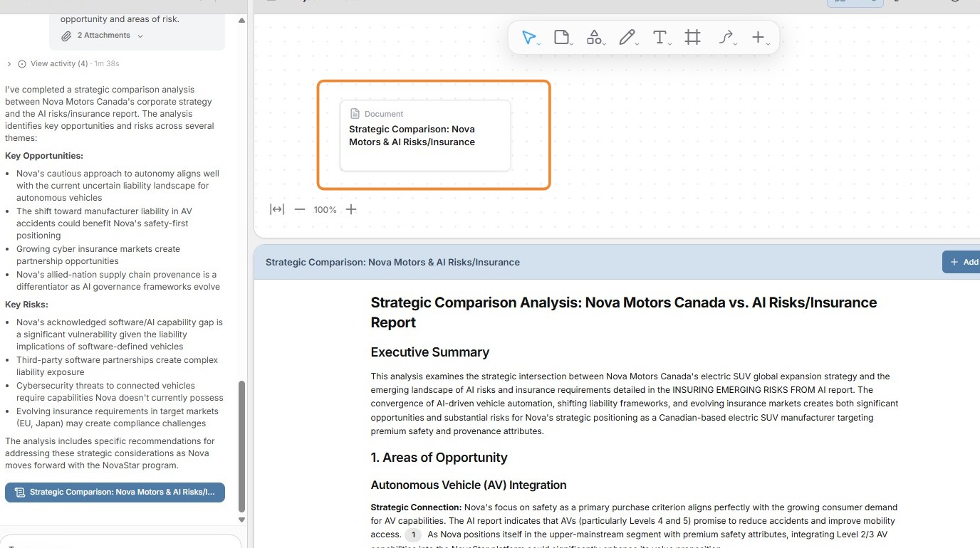Click the paperclip attachments icon
Screen dimensions: 980x548
pos(66,36)
